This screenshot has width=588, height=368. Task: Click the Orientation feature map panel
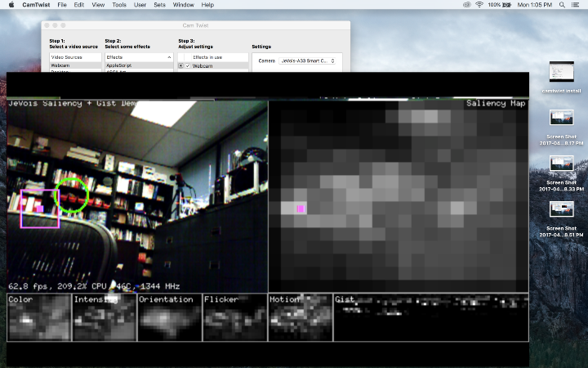170,317
